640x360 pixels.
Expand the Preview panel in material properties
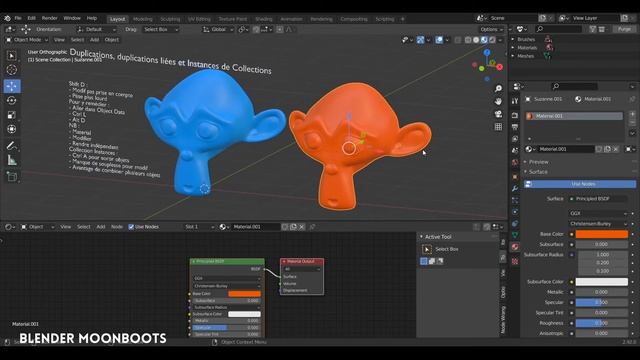538,162
